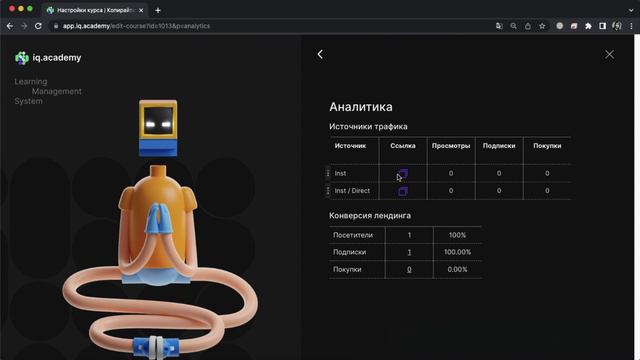
Task: Click the Аналитика heading
Action: [x=361, y=107]
